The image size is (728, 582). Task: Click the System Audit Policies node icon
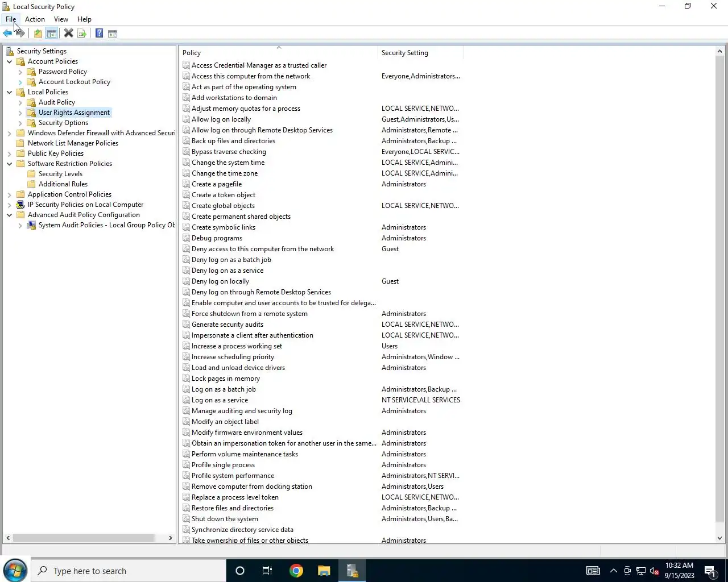coord(31,225)
